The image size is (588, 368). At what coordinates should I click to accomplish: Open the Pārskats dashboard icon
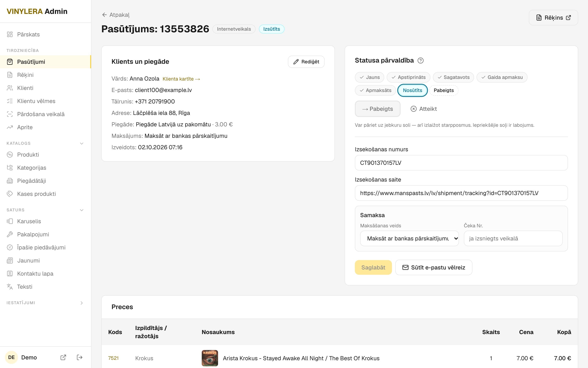10,34
